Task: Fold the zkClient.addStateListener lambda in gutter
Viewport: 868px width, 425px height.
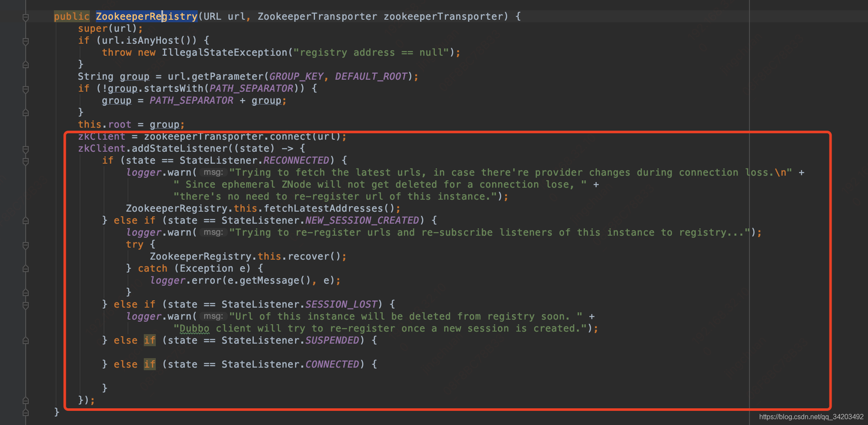Action: pos(26,149)
